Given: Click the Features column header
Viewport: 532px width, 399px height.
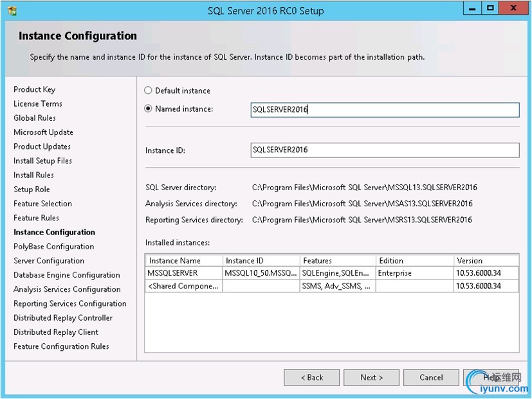Looking at the screenshot, I should 337,261.
